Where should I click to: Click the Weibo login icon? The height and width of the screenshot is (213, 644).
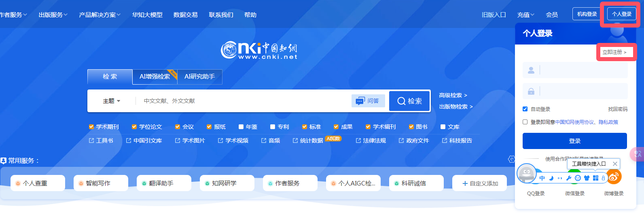pyautogui.click(x=614, y=177)
